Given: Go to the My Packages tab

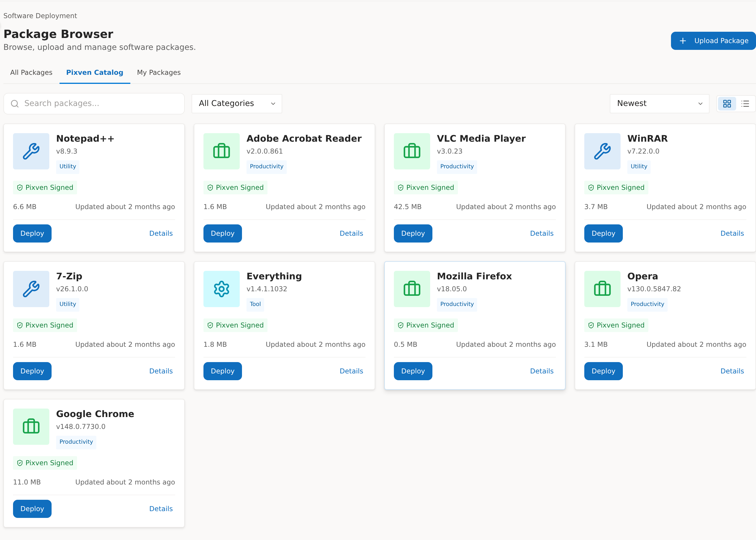Looking at the screenshot, I should (x=159, y=73).
